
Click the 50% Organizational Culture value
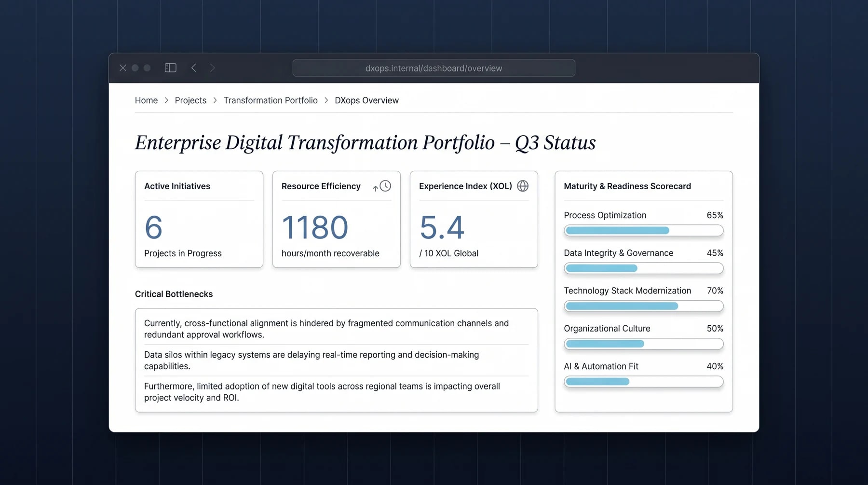tap(715, 329)
